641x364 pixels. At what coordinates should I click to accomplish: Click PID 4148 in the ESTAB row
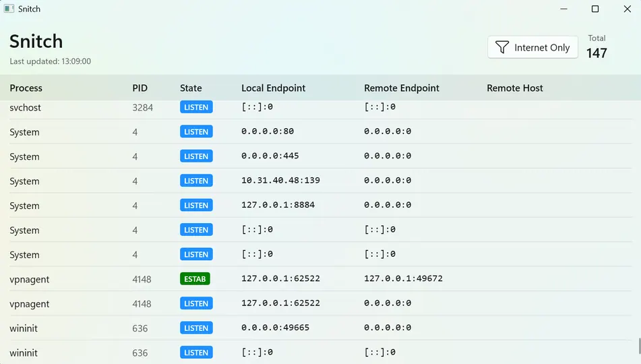click(x=142, y=279)
